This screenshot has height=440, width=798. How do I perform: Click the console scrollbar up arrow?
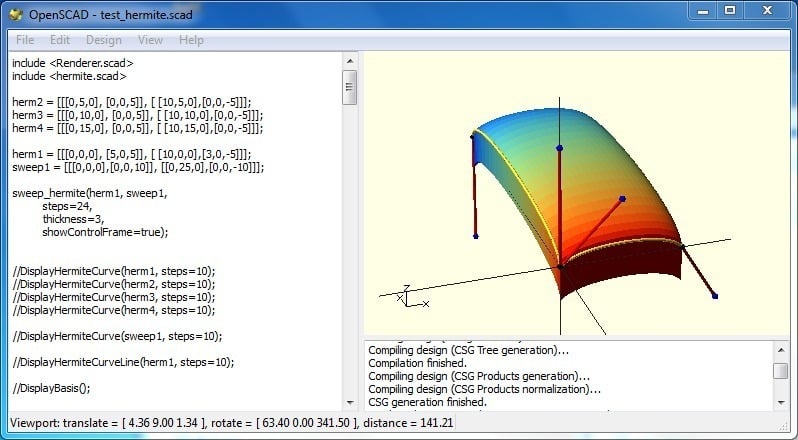[781, 350]
